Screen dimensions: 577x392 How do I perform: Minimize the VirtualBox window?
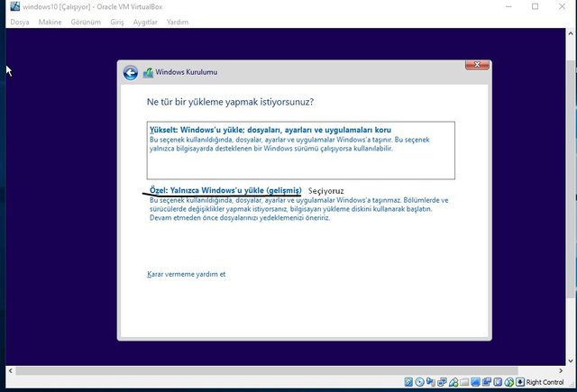click(x=508, y=6)
